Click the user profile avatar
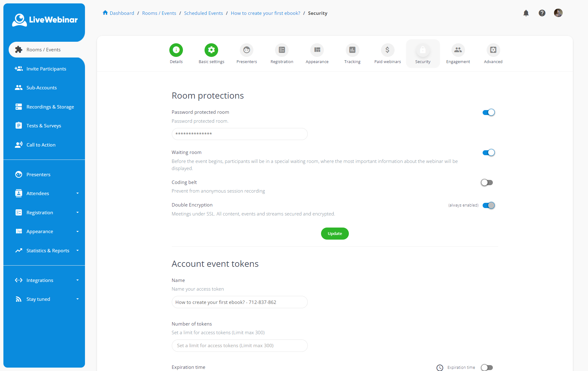588x371 pixels. pyautogui.click(x=558, y=13)
